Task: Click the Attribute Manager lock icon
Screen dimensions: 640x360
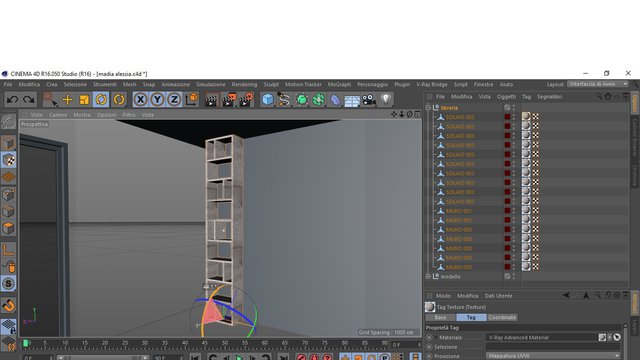Action: coord(608,295)
